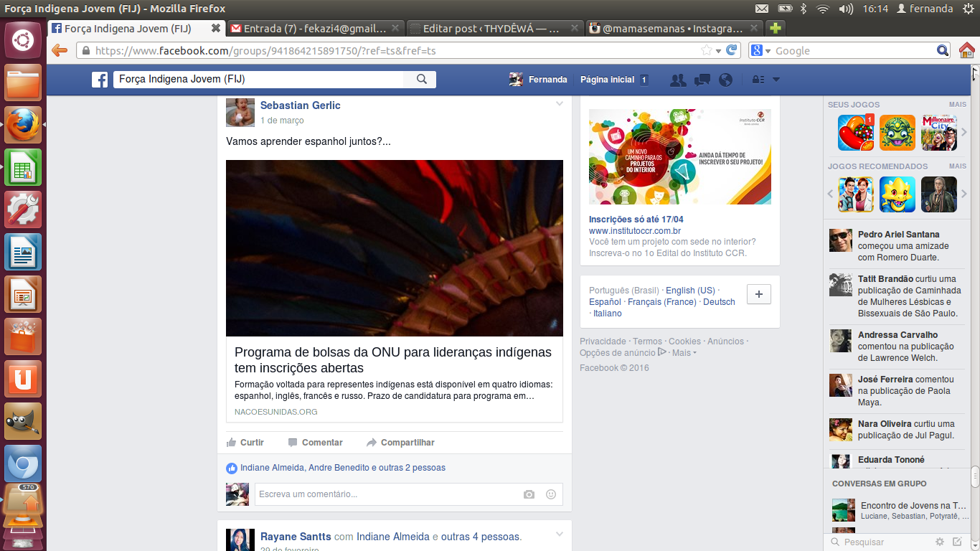Open notifications globe icon
Image resolution: width=980 pixels, height=551 pixels.
click(x=726, y=80)
